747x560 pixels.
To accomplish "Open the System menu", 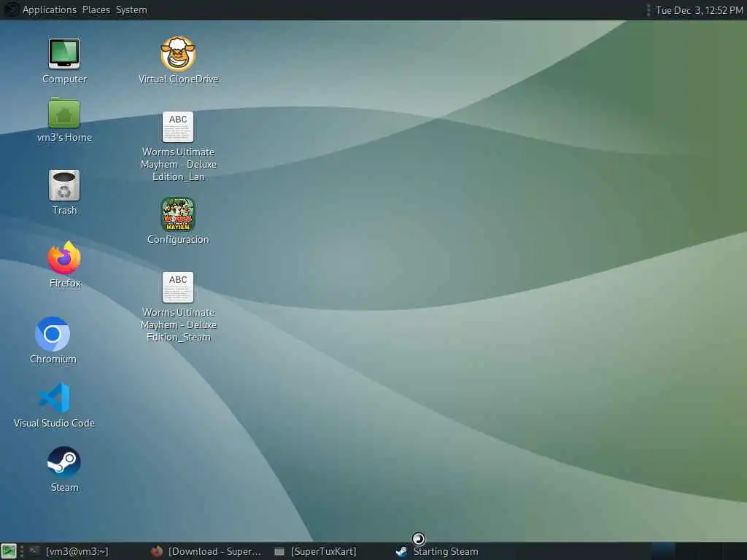I will [131, 9].
